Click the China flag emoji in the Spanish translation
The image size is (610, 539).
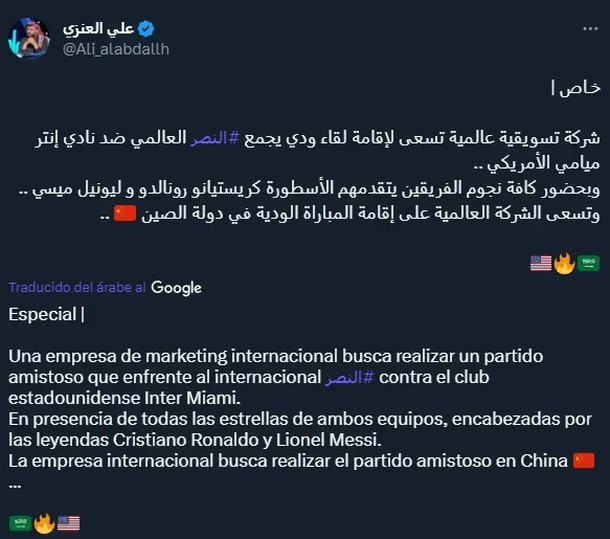[x=583, y=460]
